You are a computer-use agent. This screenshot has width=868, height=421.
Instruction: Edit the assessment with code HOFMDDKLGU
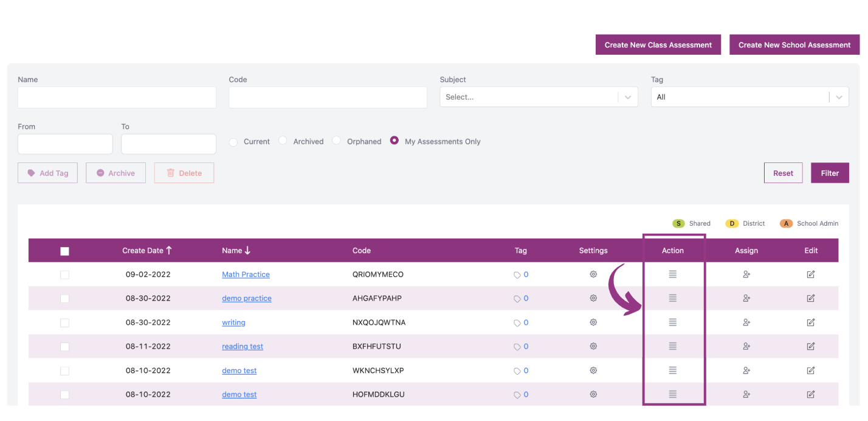pos(811,395)
